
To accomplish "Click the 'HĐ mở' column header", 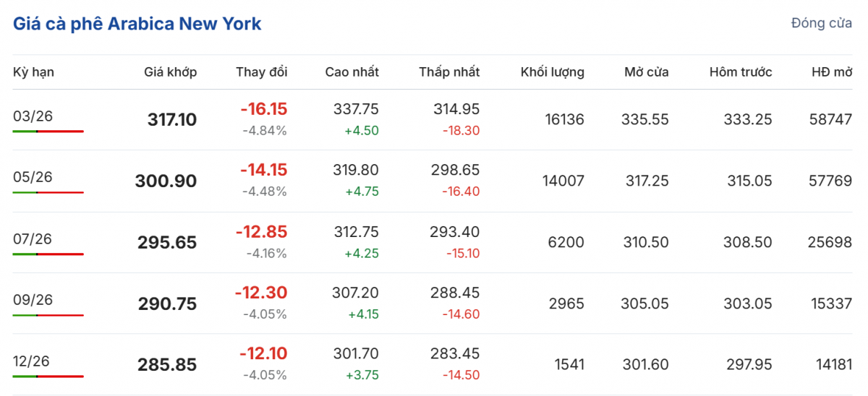I will (x=832, y=72).
